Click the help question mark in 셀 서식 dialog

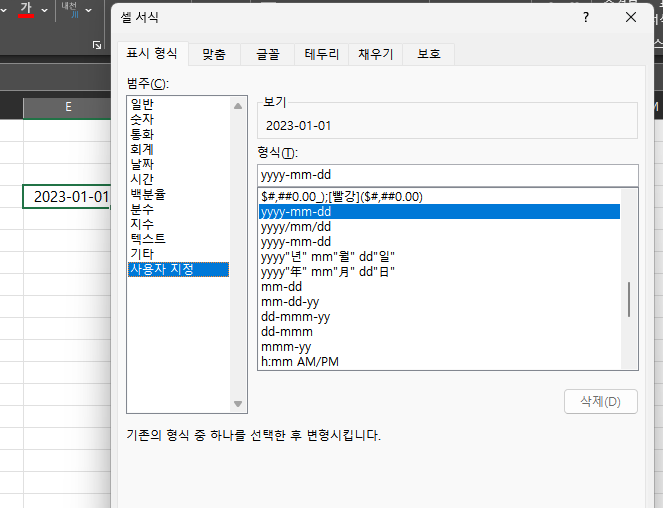point(586,17)
